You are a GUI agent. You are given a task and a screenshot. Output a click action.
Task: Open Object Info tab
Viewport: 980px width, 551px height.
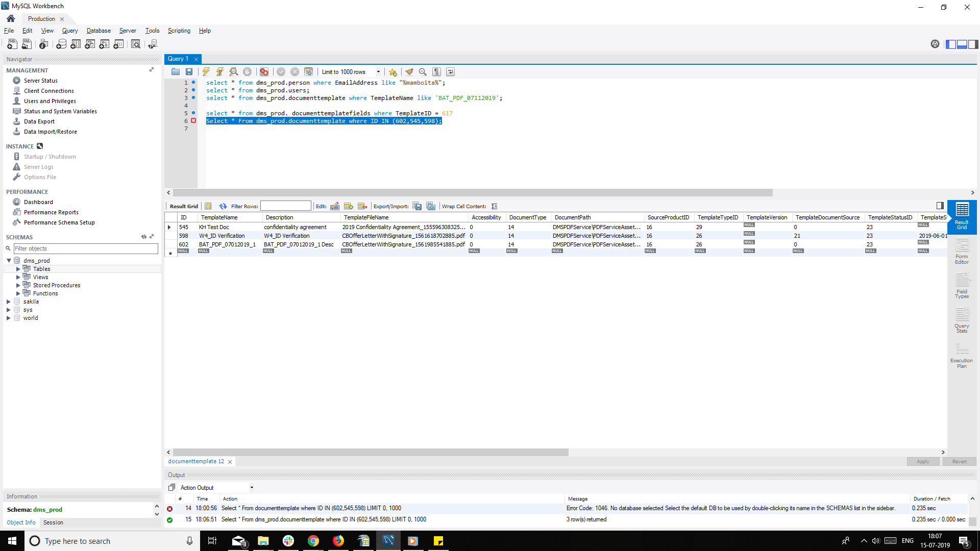coord(21,522)
